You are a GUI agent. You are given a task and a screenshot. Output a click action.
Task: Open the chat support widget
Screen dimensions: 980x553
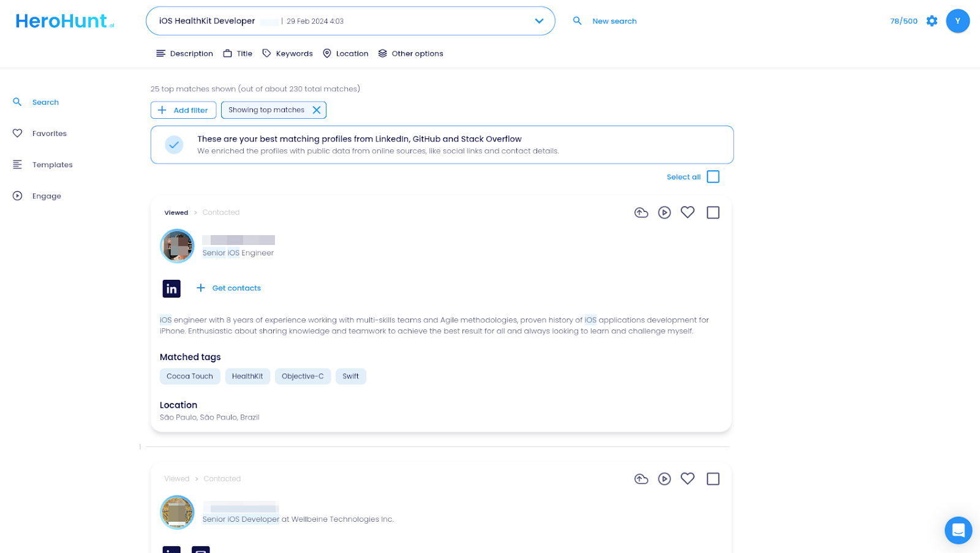pyautogui.click(x=958, y=530)
